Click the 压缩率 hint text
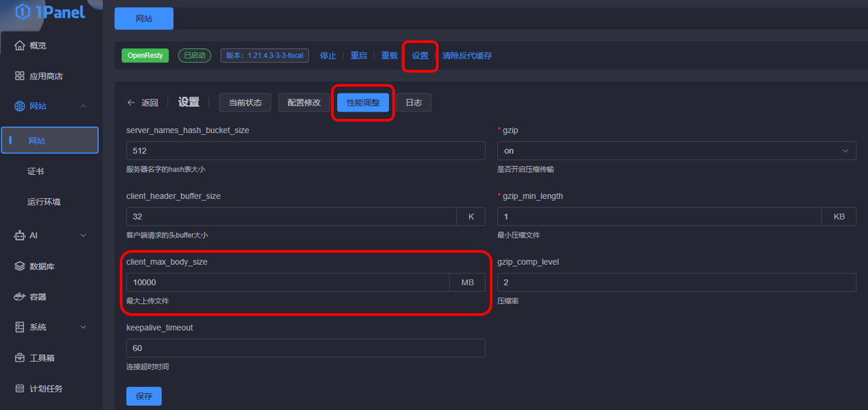This screenshot has height=410, width=868. click(508, 301)
